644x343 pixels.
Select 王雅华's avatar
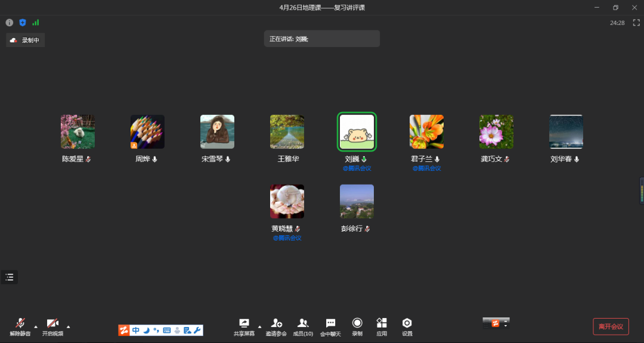pos(287,132)
